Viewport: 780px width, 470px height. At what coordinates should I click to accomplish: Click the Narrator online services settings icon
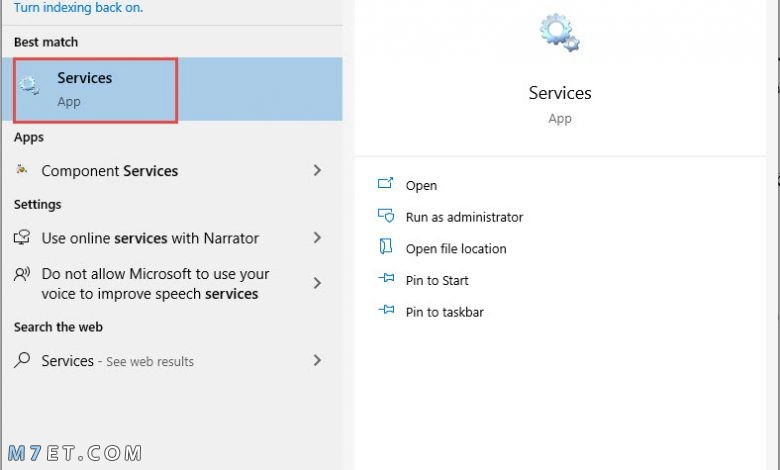click(x=22, y=237)
